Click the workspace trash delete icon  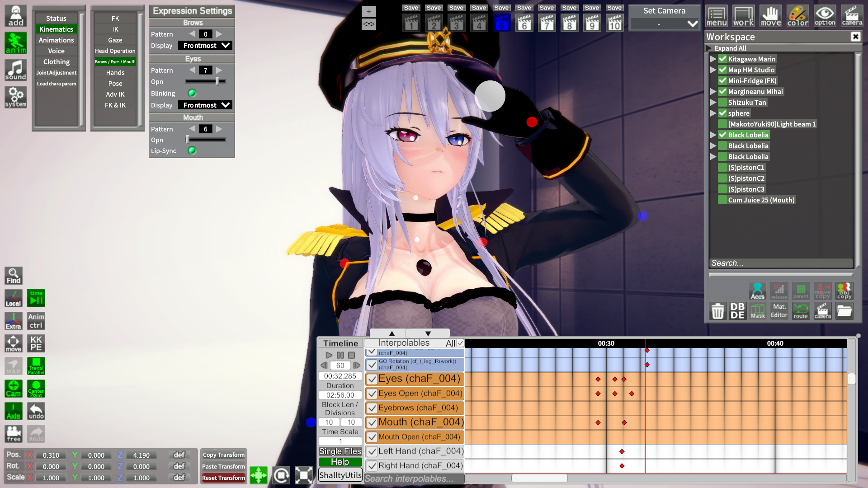tap(718, 311)
